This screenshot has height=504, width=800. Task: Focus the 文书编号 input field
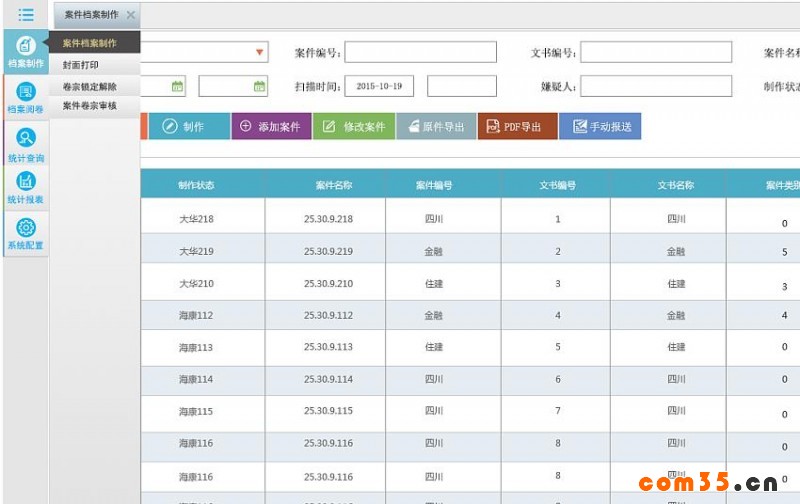coord(656,52)
